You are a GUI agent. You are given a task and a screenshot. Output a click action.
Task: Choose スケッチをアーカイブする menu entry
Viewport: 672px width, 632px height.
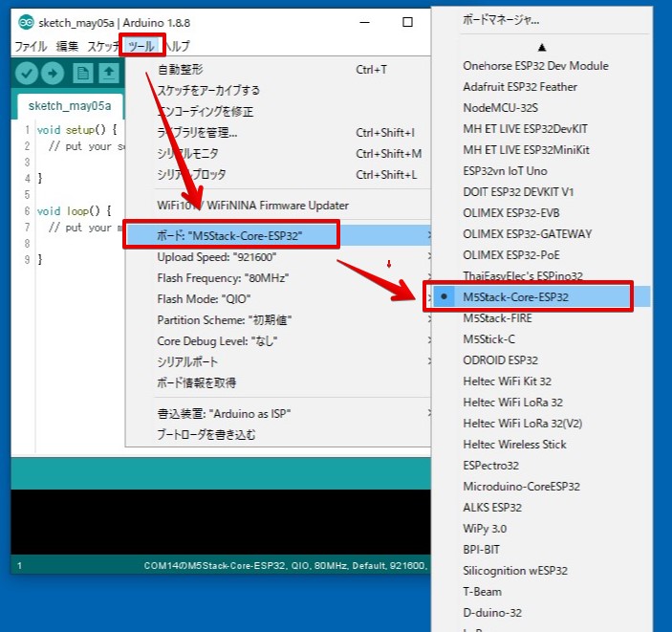pos(278,91)
